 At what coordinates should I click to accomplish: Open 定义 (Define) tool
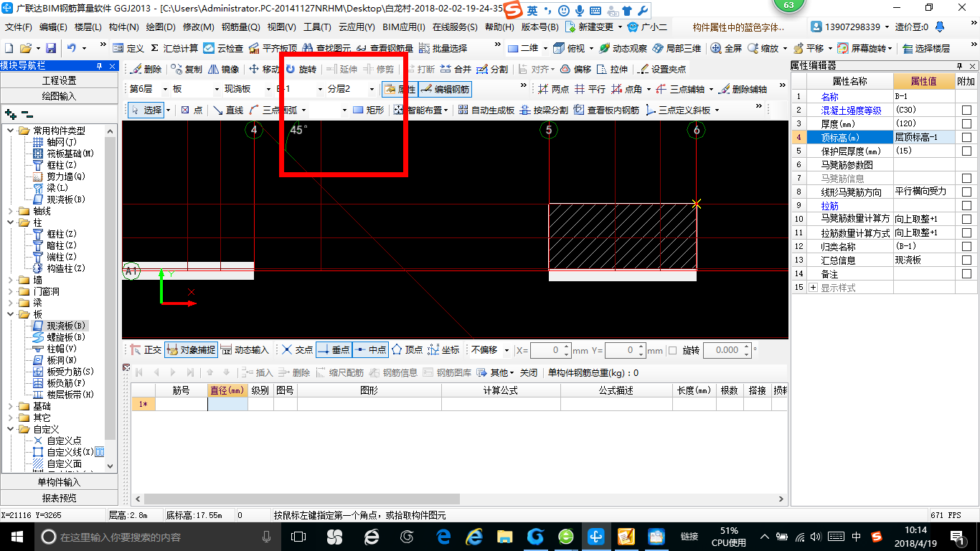tap(128, 48)
